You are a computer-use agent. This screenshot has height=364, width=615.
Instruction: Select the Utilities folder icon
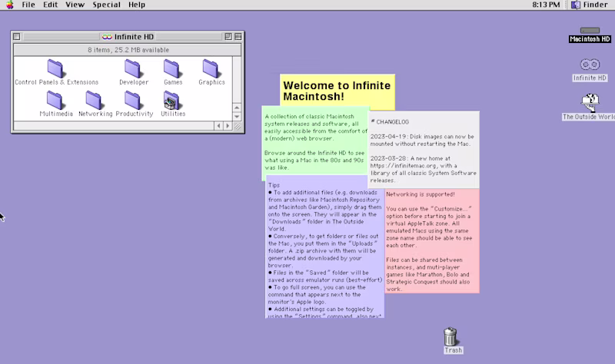pos(171,101)
